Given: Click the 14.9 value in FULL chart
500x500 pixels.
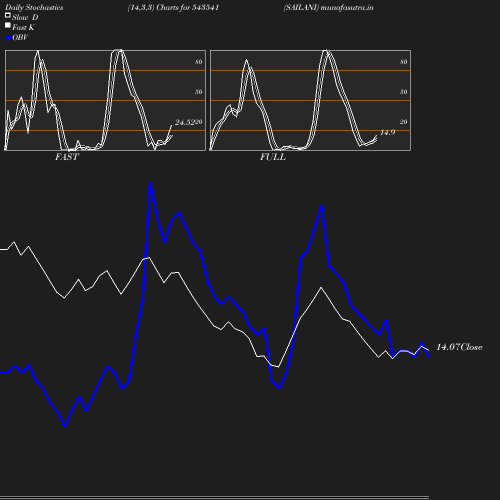Looking at the screenshot, I should pos(388,132).
